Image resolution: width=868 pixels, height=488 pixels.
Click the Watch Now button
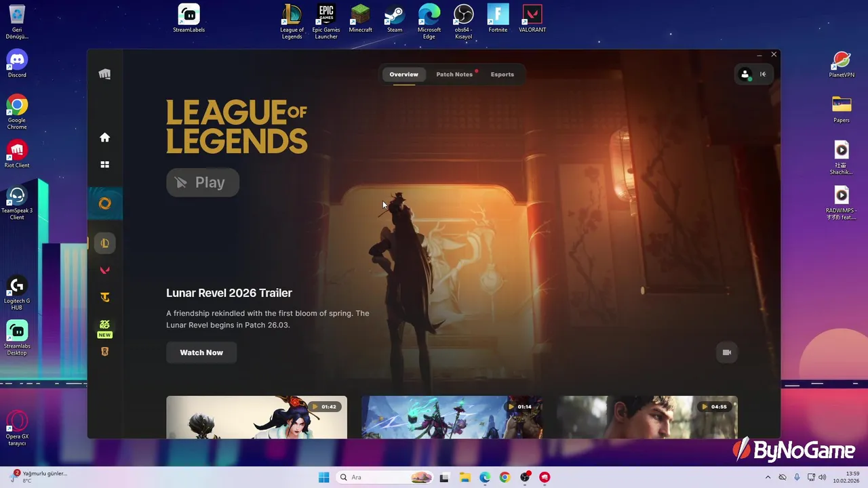tap(201, 352)
